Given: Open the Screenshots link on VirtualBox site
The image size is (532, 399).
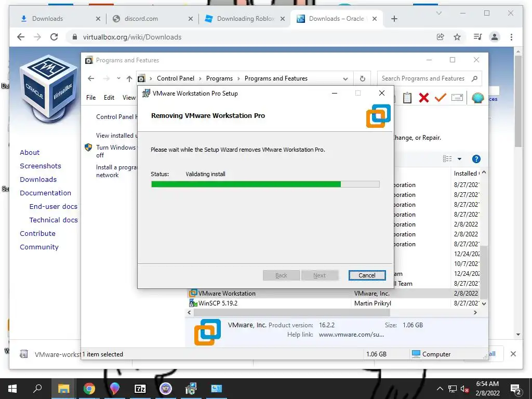Looking at the screenshot, I should (41, 166).
